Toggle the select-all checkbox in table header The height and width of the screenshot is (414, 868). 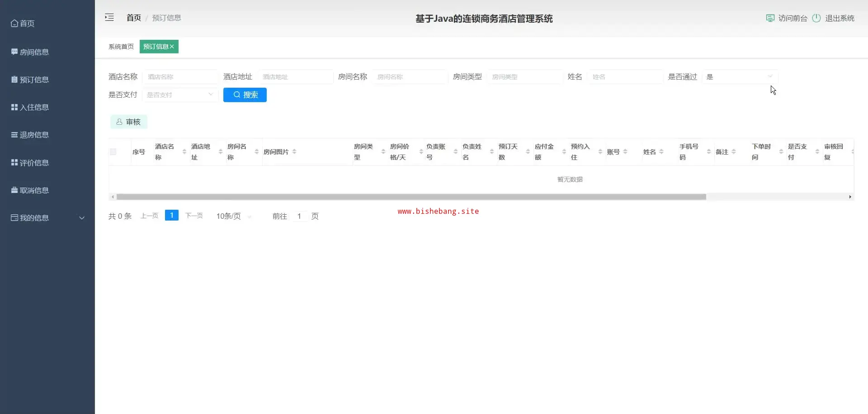tap(113, 152)
